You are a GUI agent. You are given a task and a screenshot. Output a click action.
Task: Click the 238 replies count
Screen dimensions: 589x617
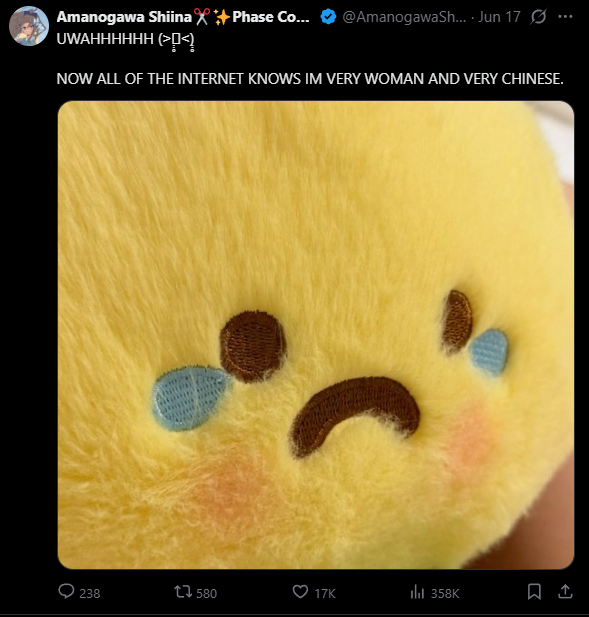[90, 593]
